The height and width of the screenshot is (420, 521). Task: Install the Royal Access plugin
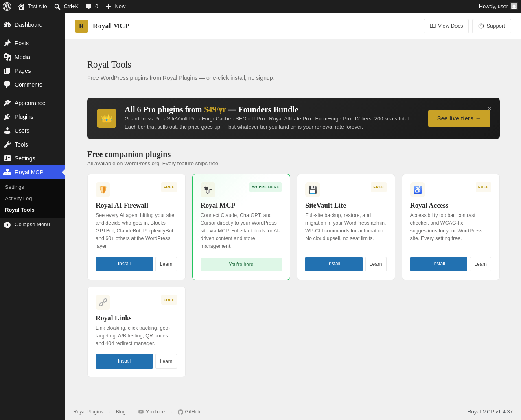pyautogui.click(x=439, y=264)
